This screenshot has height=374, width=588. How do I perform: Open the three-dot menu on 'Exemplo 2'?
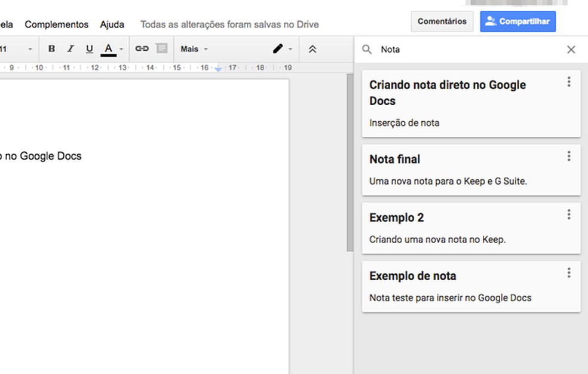click(569, 214)
